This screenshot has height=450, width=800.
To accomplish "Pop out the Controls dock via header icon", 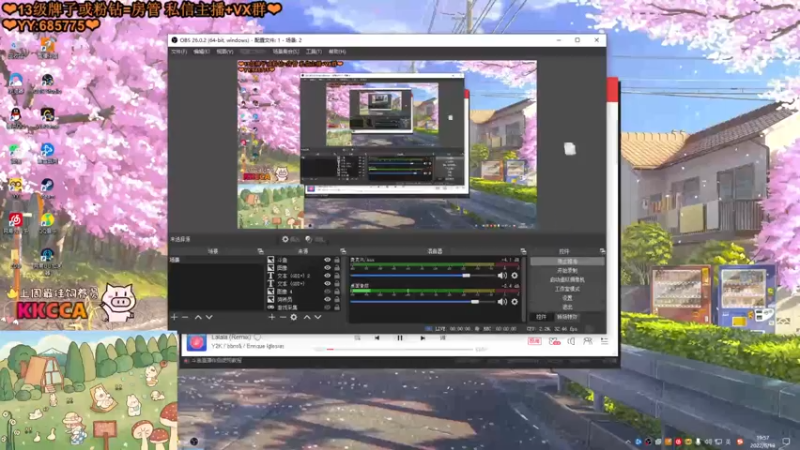I will coord(602,251).
